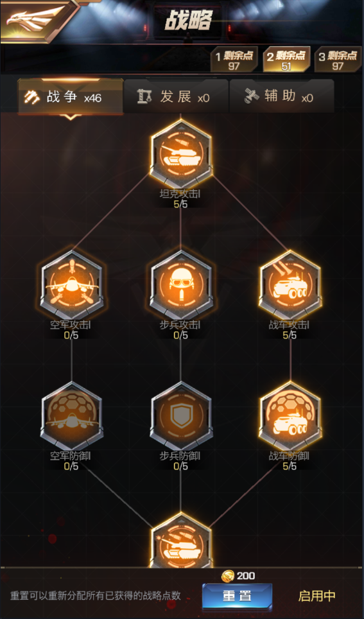This screenshot has width=364, height=619.
Task: Select the 坦克攻击I tank skill node
Action: tap(181, 154)
